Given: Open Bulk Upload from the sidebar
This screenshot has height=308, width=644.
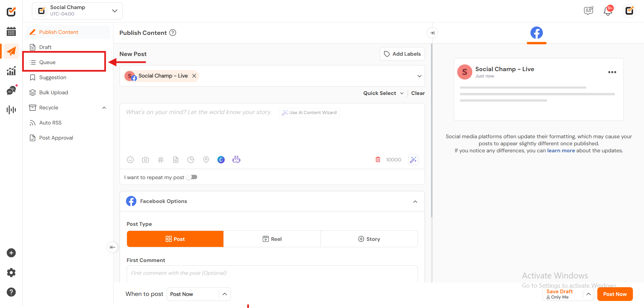Looking at the screenshot, I should click(53, 93).
